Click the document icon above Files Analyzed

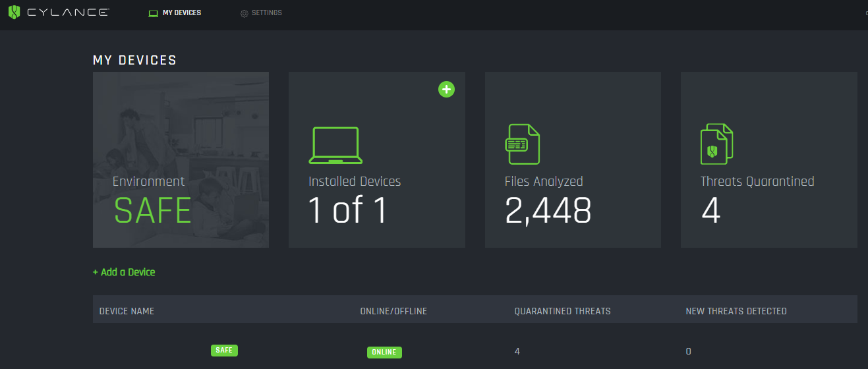523,144
